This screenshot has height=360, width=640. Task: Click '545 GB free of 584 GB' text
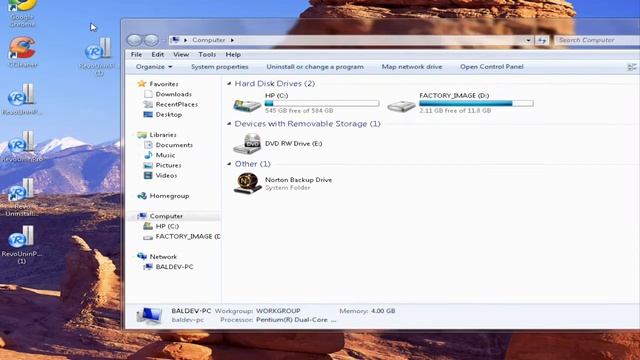[299, 111]
